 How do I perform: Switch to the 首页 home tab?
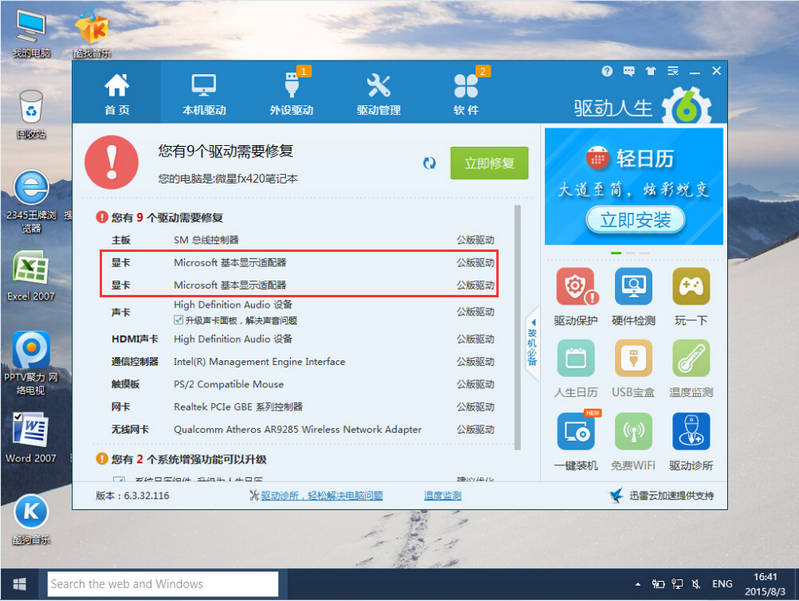tap(117, 93)
